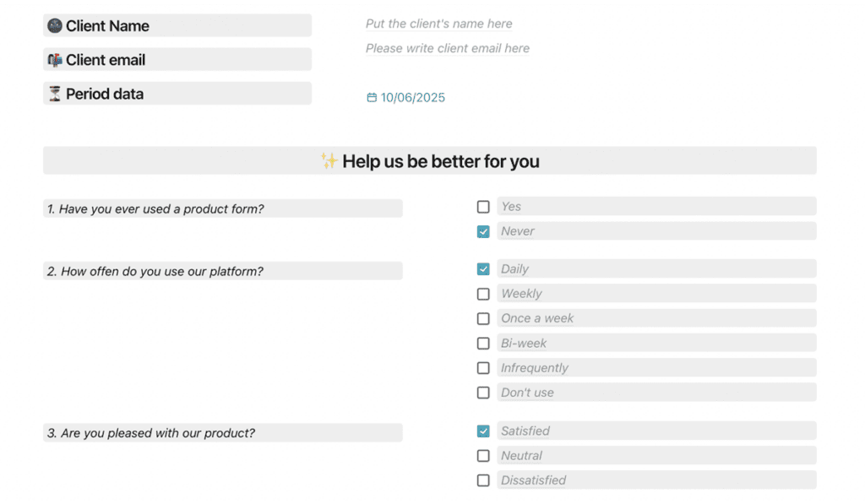Click the client email placeholder field
Image resolution: width=865 pixels, height=504 pixels.
447,48
